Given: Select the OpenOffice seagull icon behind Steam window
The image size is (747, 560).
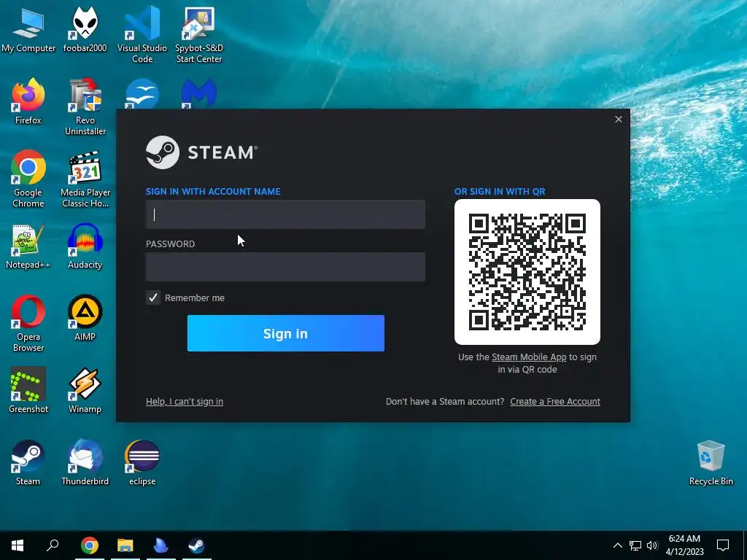Looking at the screenshot, I should point(142,94).
